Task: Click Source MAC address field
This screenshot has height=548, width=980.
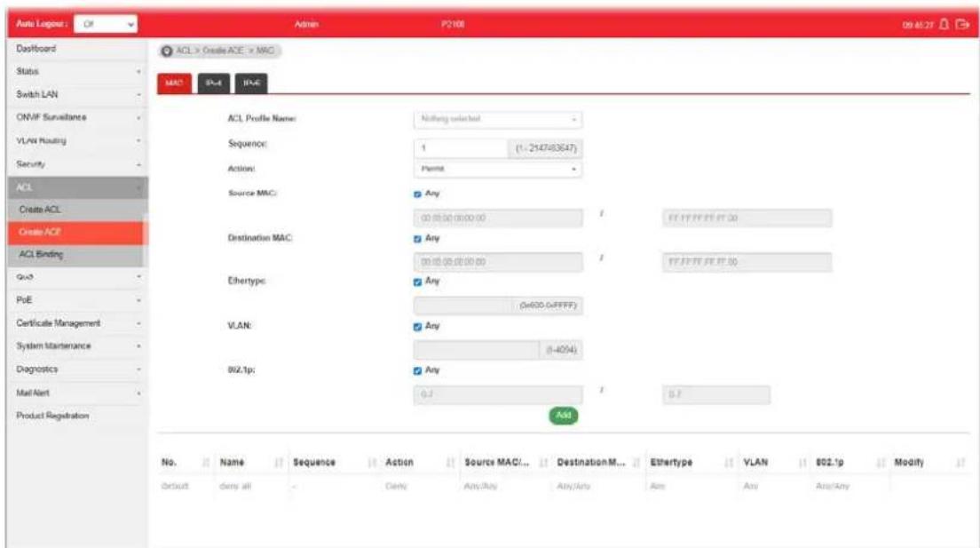Action: click(x=497, y=218)
